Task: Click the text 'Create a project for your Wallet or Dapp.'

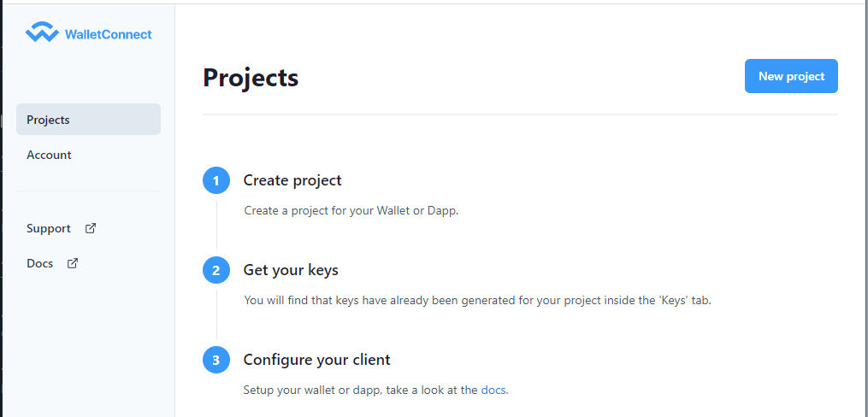Action: pyautogui.click(x=351, y=211)
